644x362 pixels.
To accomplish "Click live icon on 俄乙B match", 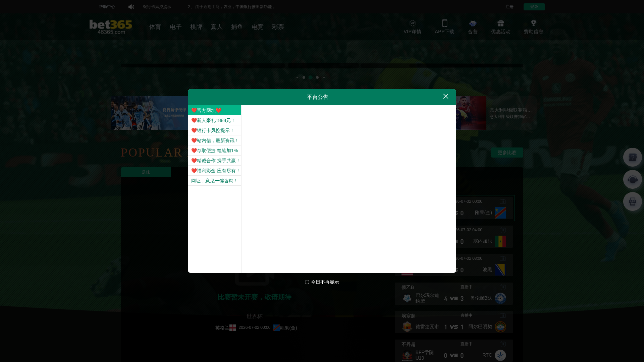I will click(x=502, y=287).
